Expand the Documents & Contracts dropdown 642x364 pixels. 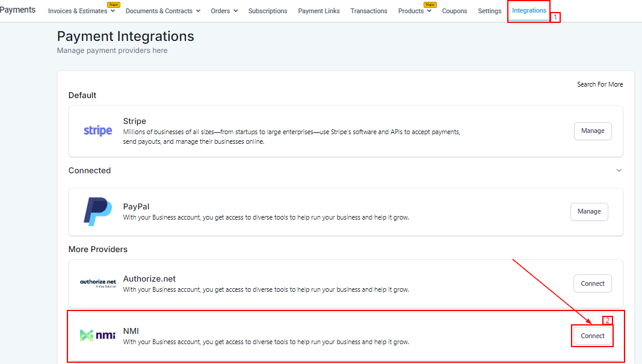[162, 11]
